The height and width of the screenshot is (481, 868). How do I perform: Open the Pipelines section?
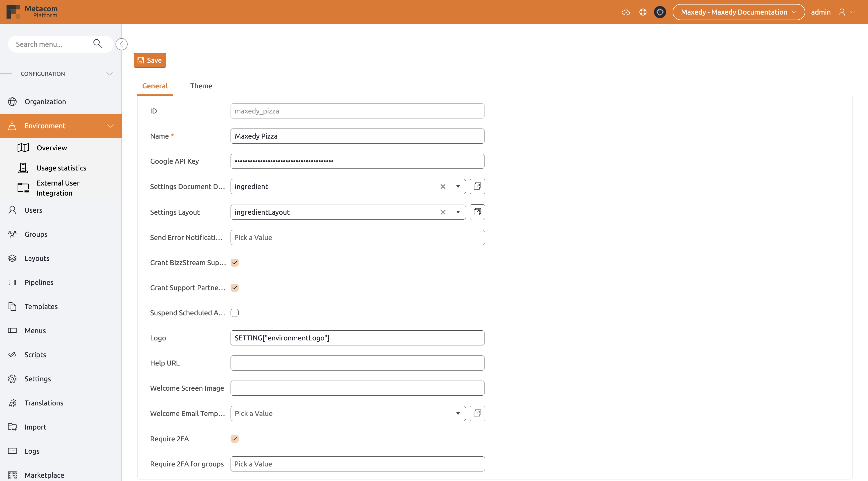[x=39, y=282]
